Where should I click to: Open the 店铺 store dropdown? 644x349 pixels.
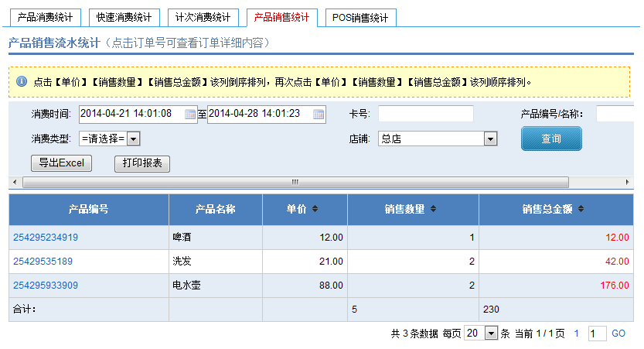pos(489,139)
